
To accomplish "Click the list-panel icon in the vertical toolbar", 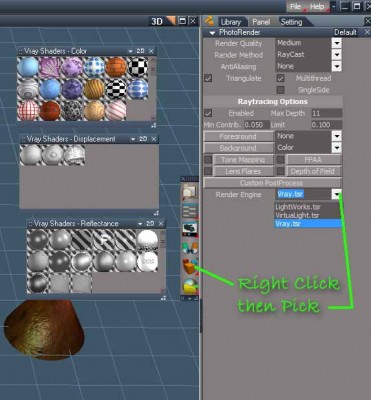I will (190, 211).
